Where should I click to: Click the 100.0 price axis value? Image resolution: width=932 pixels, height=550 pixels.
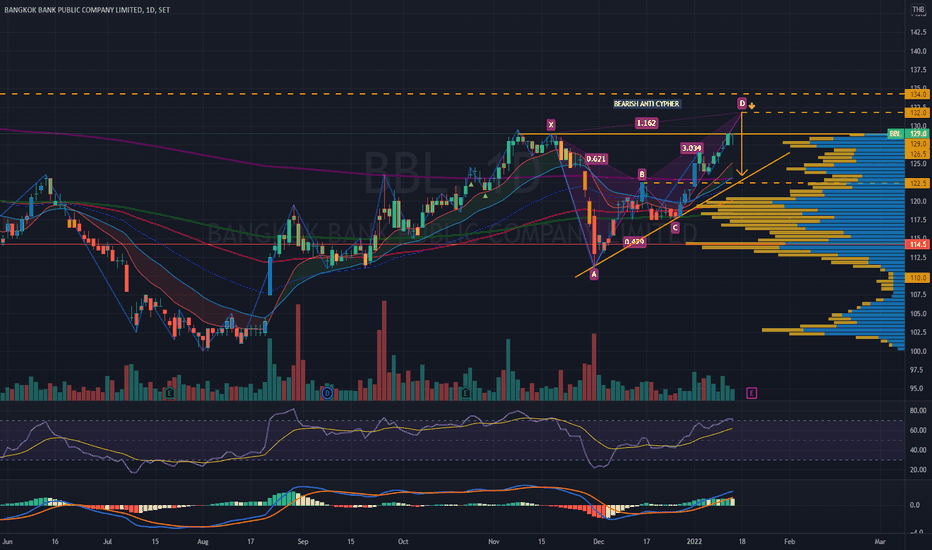(918, 351)
